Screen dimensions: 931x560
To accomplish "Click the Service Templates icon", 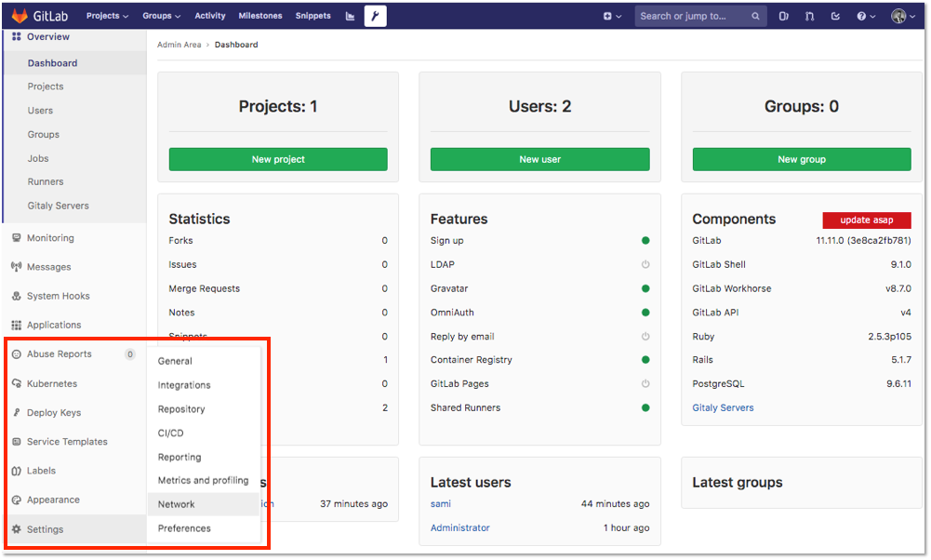I will pyautogui.click(x=17, y=442).
